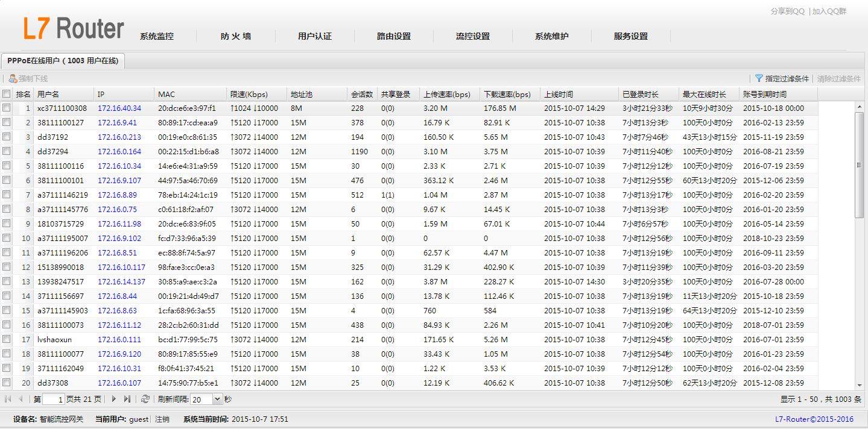Select the PPPoE在线用户 tab

[63, 61]
